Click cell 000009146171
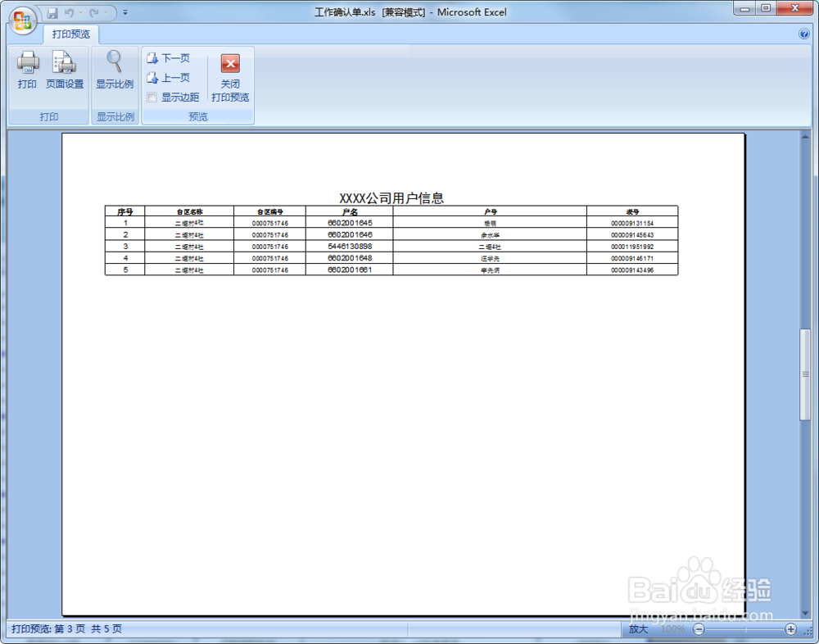819x644 pixels. pos(632,258)
